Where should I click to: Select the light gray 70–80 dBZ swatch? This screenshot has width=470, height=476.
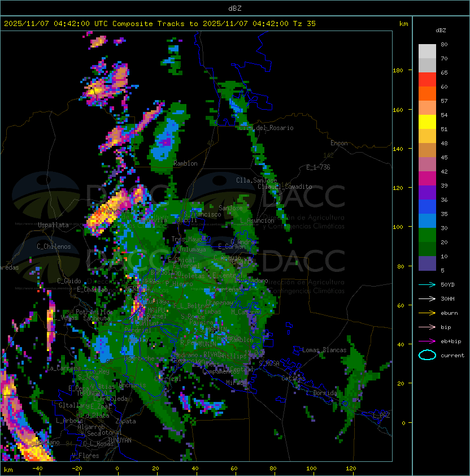[427, 51]
